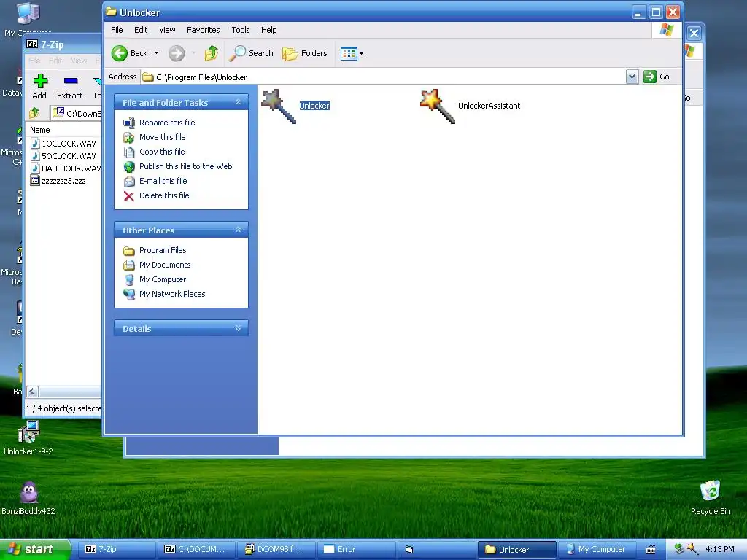This screenshot has width=747, height=560.
Task: Click Delete this file
Action: point(164,195)
